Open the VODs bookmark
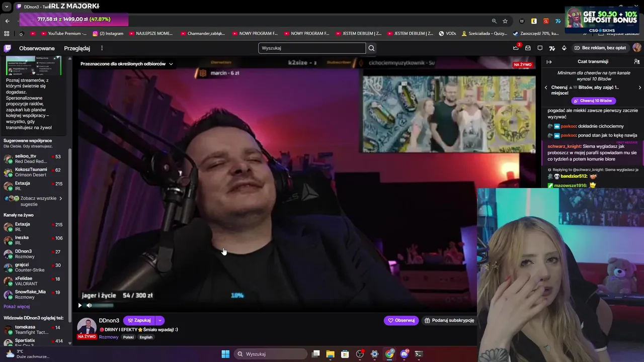Screen dimensions: 644x362 click(x=447, y=34)
